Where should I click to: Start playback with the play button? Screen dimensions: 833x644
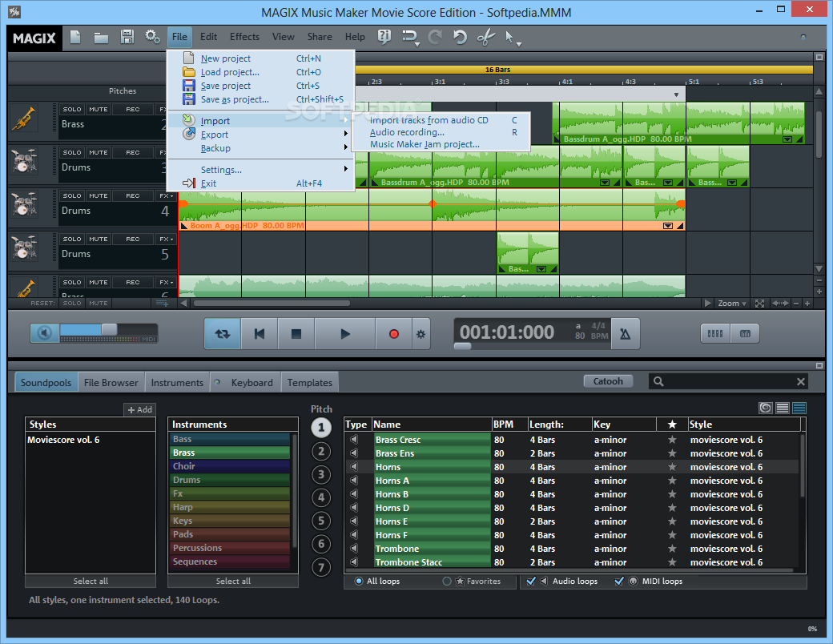click(345, 334)
